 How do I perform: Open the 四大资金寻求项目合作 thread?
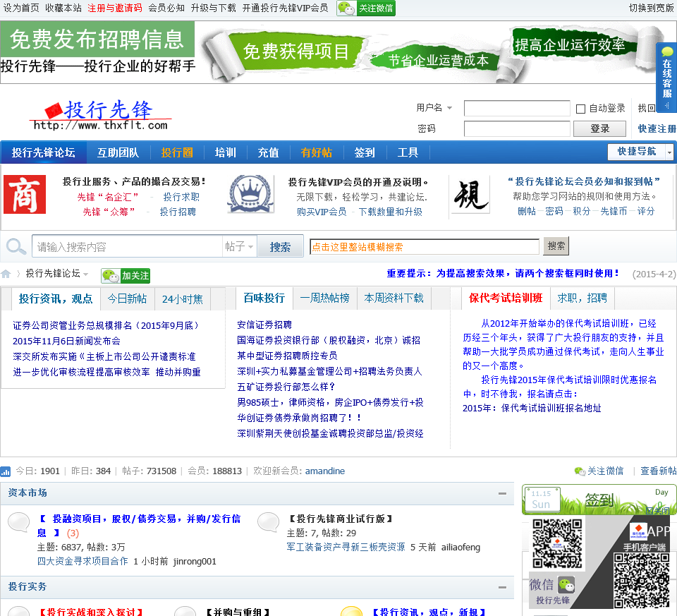point(83,561)
